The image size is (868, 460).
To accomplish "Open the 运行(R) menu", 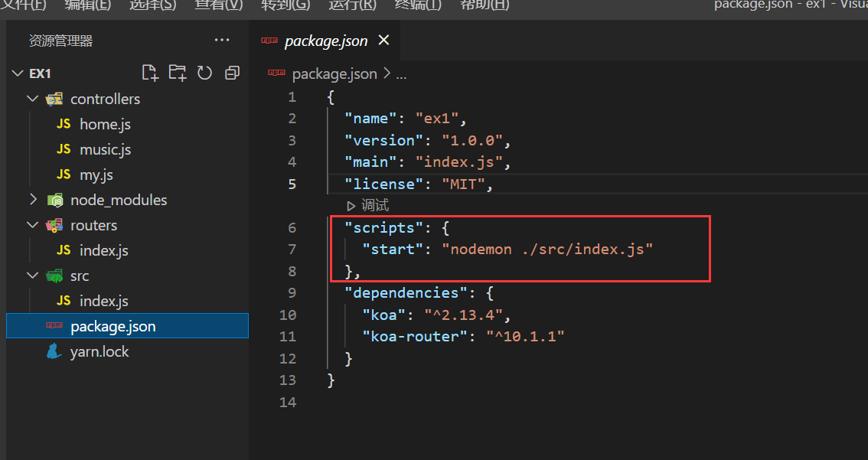I will [352, 5].
